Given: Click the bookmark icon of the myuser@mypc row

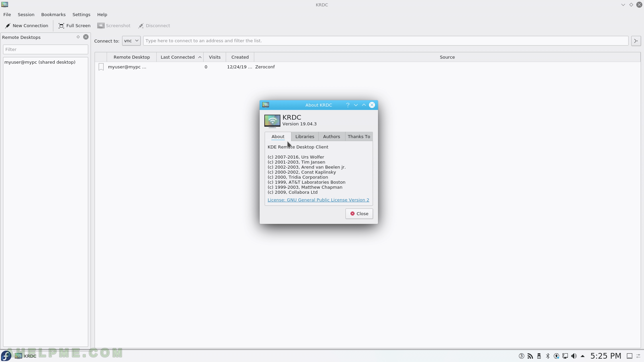Looking at the screenshot, I should tap(101, 67).
